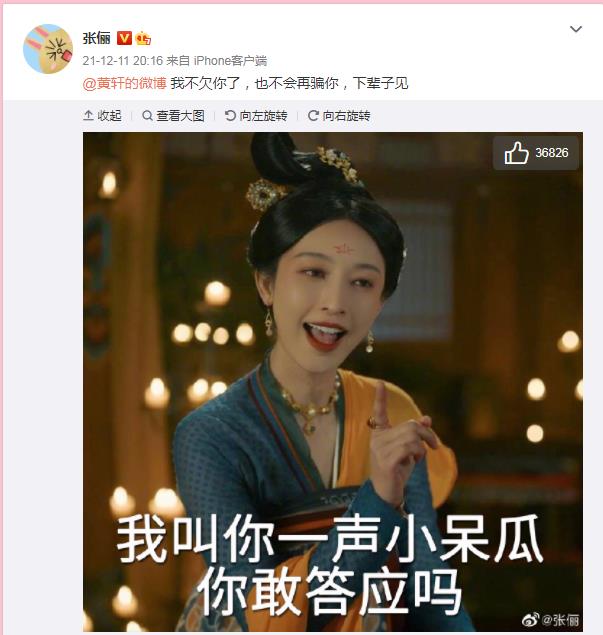Like the image using thumbs-up icon
Viewport: 603px width, 635px height.
tap(516, 153)
